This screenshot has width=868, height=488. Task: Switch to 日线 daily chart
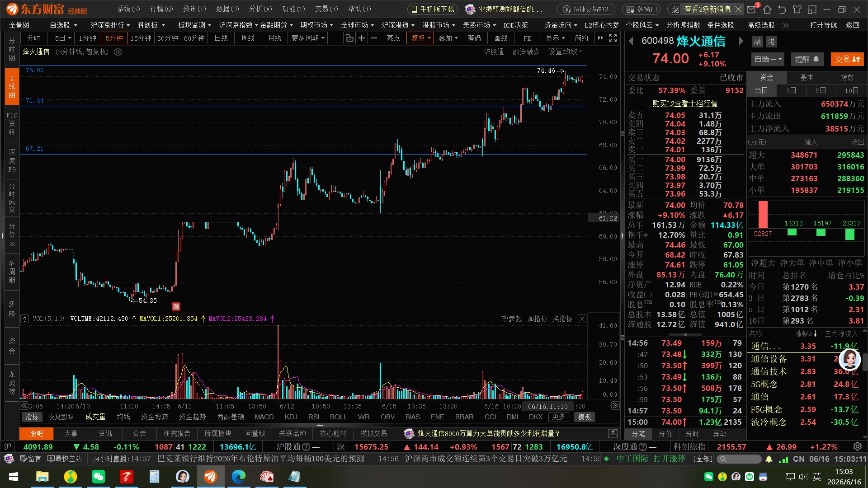click(x=221, y=38)
